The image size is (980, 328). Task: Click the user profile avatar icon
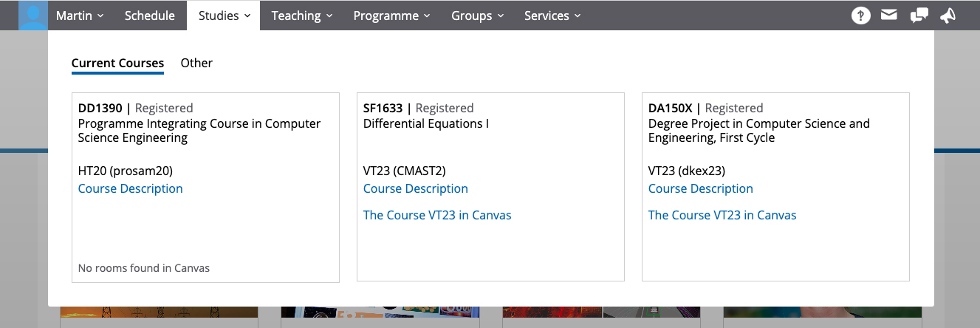click(32, 16)
